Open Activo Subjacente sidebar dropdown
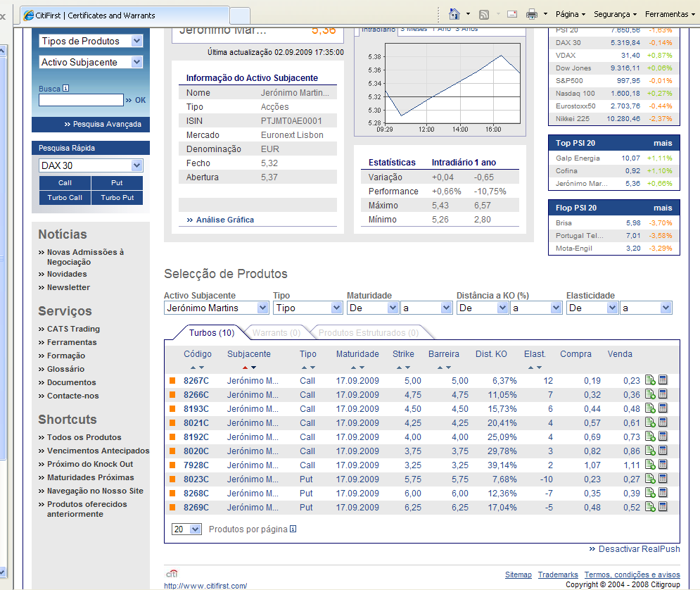Viewport: 700px width, 590px height. 91,62
